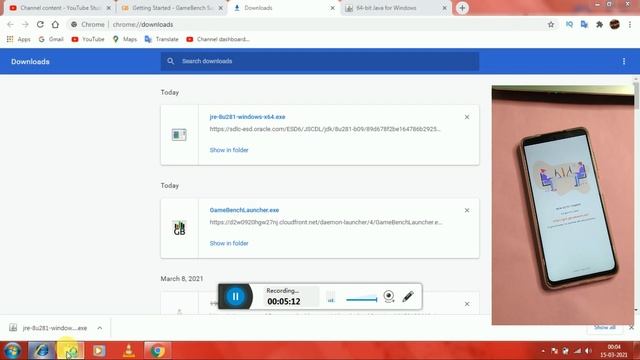Select the Downloads browser tab
This screenshot has height=360, width=640.
pyautogui.click(x=282, y=8)
